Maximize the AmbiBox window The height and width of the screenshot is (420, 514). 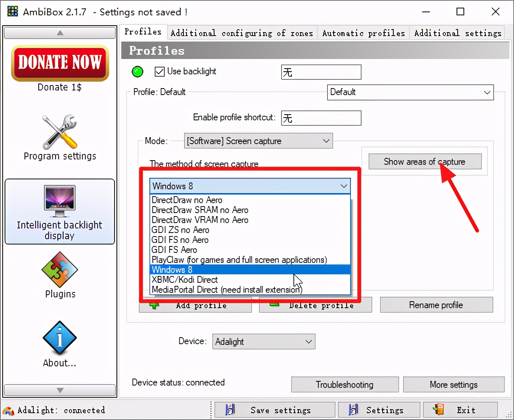[460, 12]
